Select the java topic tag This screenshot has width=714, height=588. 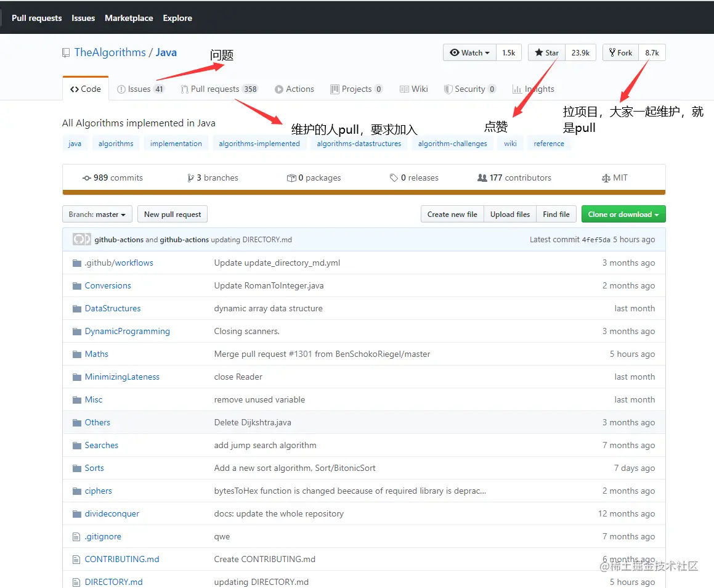75,144
